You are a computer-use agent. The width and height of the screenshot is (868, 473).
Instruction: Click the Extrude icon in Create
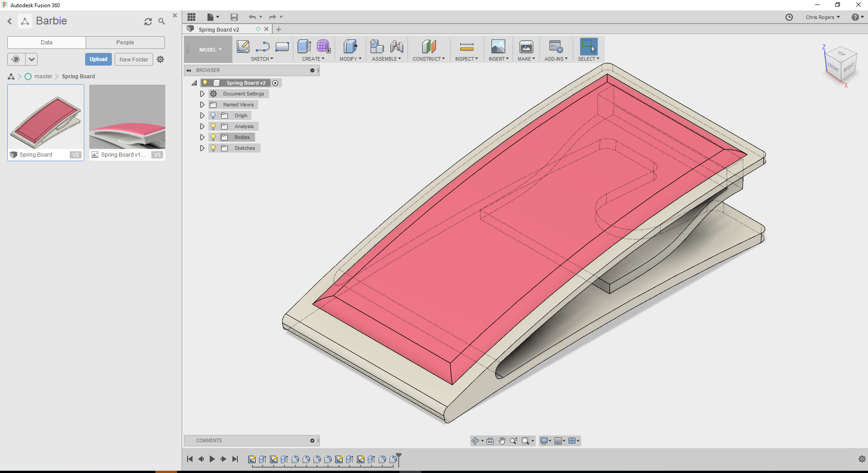pos(304,47)
